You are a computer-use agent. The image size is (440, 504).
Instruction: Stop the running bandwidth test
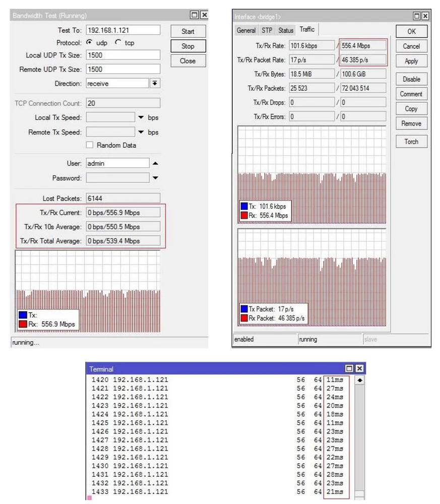(x=187, y=46)
